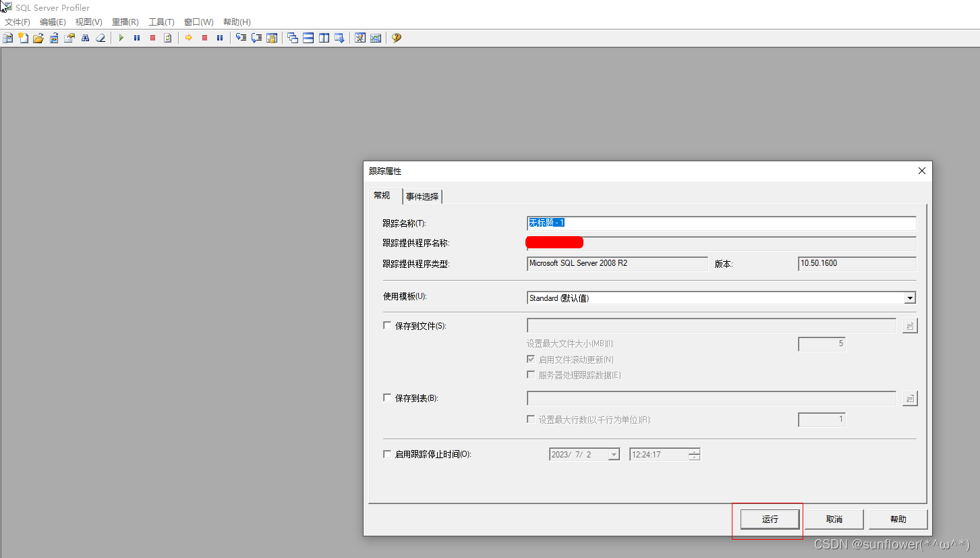Switch to the 事件选择 tab

pos(422,196)
